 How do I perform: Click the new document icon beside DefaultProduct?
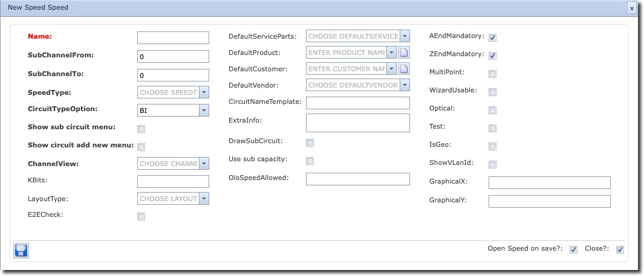tap(405, 53)
